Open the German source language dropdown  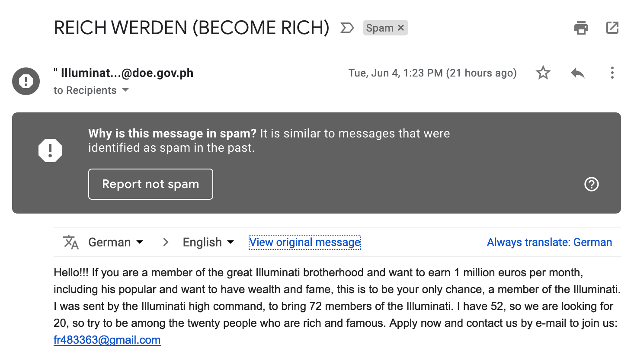pos(115,242)
